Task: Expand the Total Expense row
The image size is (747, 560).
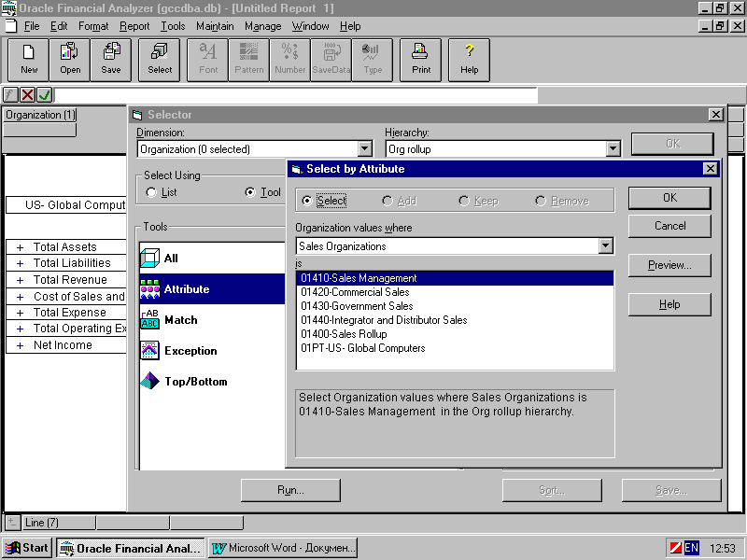Action: pyautogui.click(x=20, y=314)
